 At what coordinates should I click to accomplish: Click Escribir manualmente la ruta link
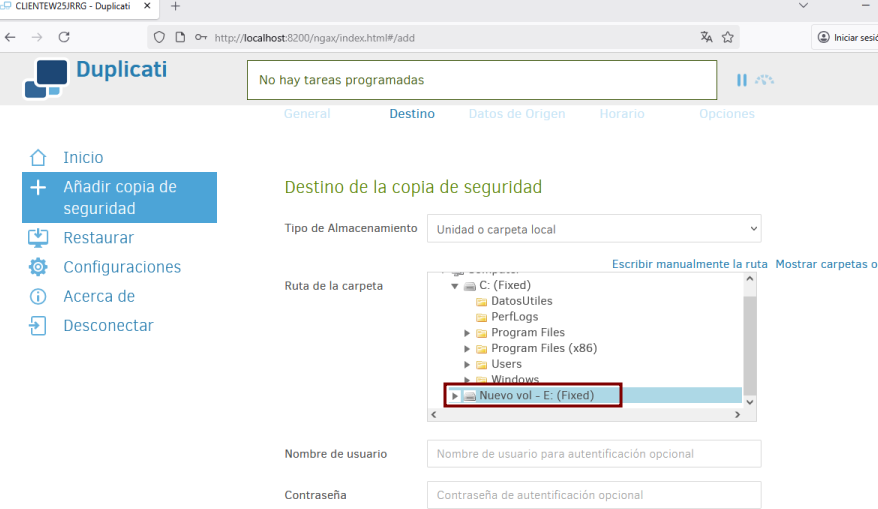click(x=689, y=264)
